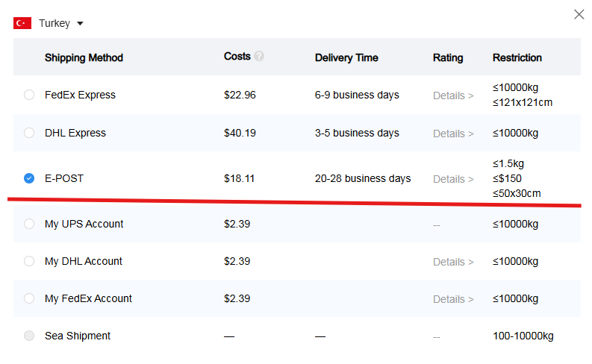592x364 pixels.
Task: Click the ≤121x121cm restriction text
Action: coord(523,102)
